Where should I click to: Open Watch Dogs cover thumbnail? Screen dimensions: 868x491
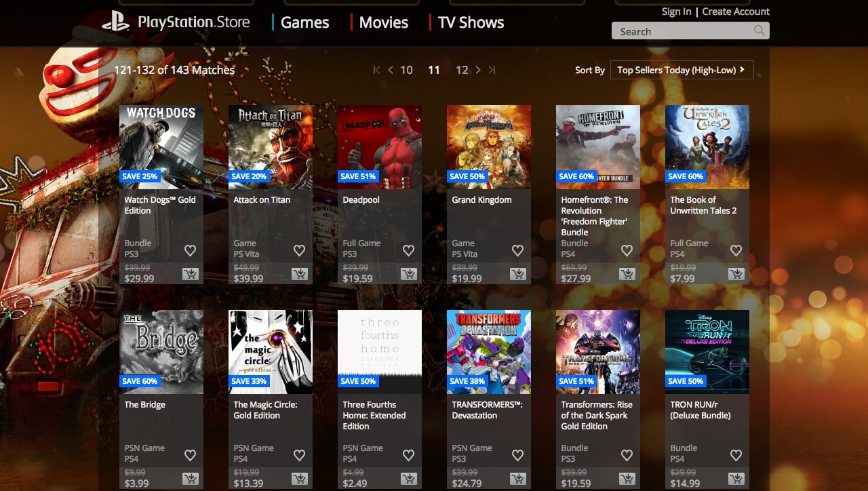[161, 146]
